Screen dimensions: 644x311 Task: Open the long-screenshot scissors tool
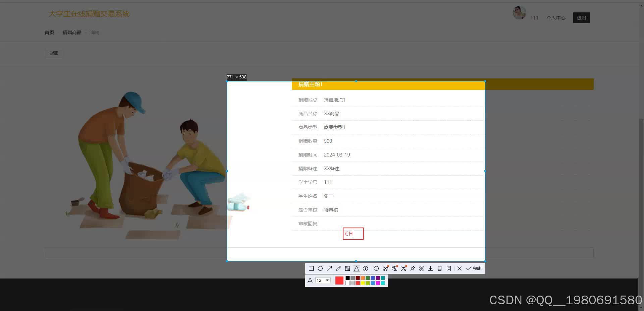[385, 268]
